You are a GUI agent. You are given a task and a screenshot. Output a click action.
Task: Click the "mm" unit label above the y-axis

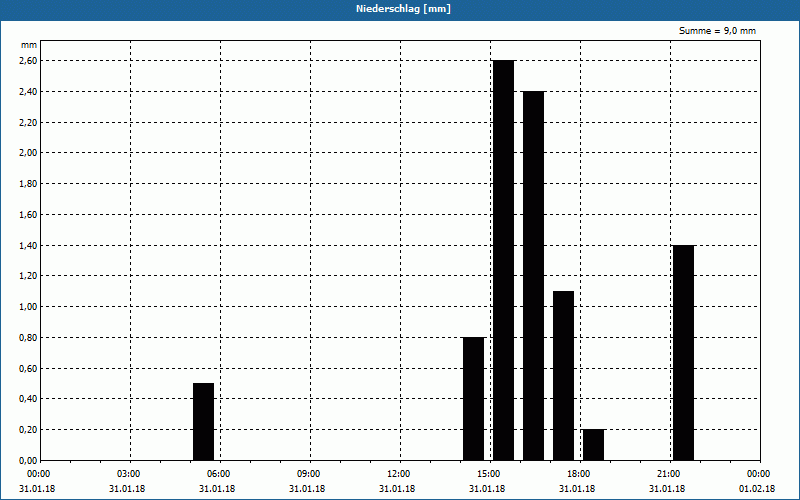(29, 45)
